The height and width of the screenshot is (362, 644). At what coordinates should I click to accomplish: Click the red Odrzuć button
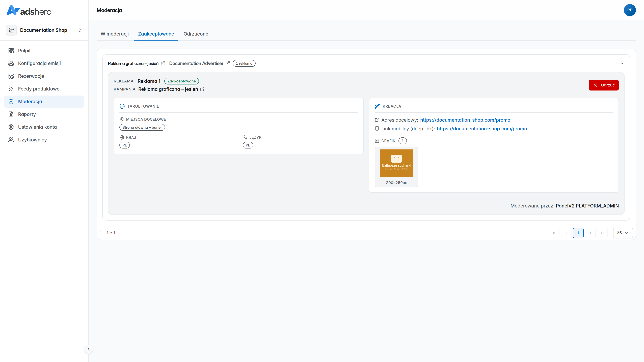point(604,85)
